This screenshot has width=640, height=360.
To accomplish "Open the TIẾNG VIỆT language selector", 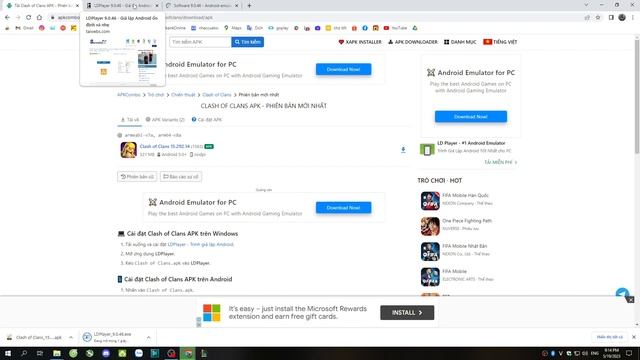I will coord(500,42).
